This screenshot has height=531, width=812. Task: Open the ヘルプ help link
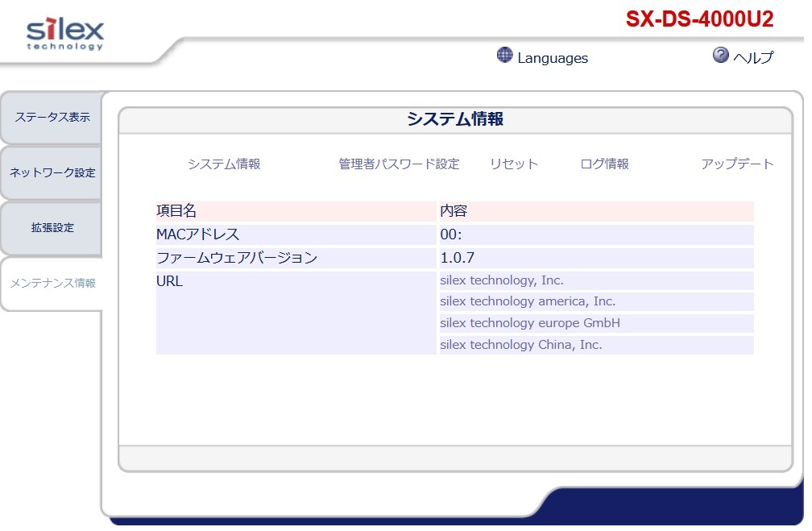pos(753,57)
